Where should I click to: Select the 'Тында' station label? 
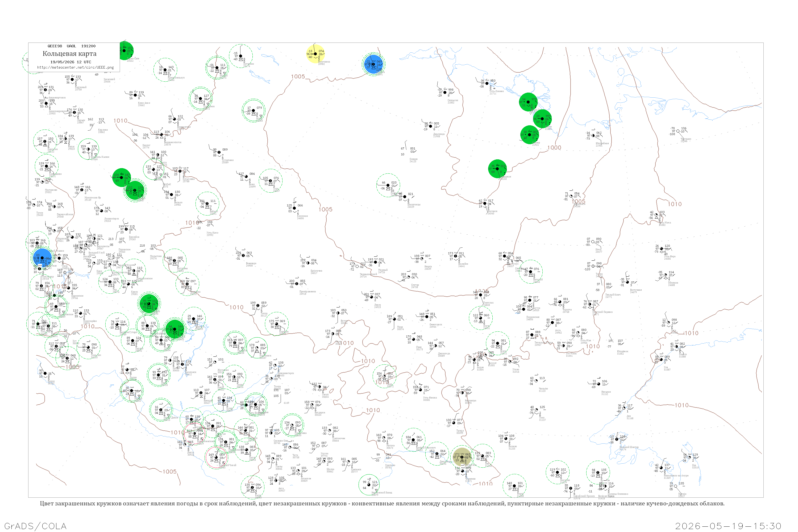click(460, 431)
